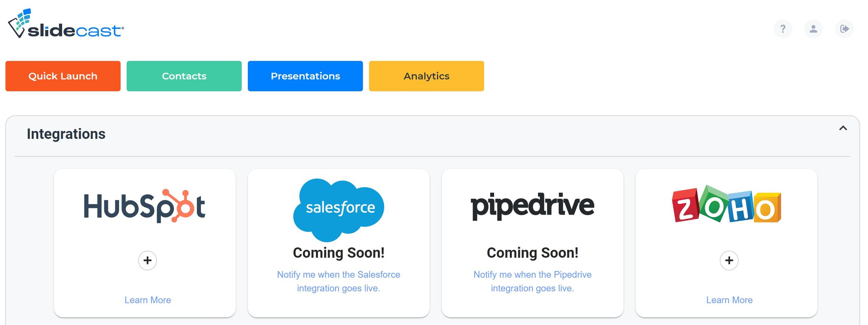Click Learn More under Zoho
This screenshot has height=325, width=868.
[729, 300]
